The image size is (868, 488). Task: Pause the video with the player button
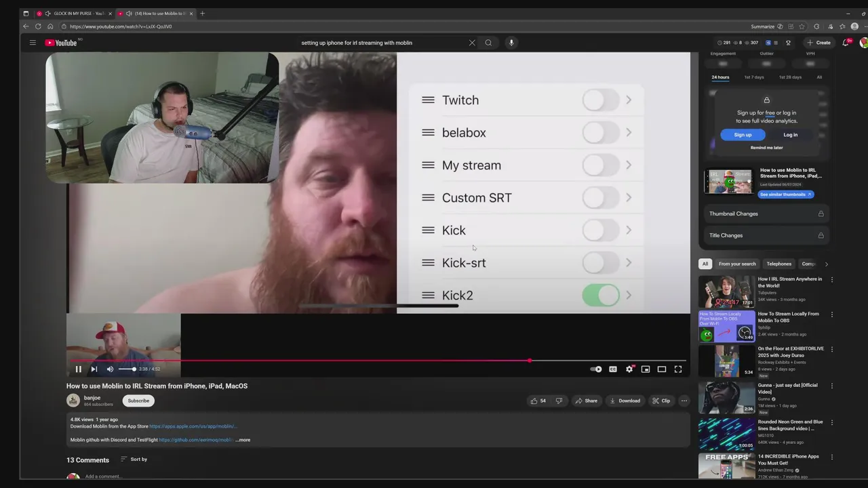pos(78,369)
